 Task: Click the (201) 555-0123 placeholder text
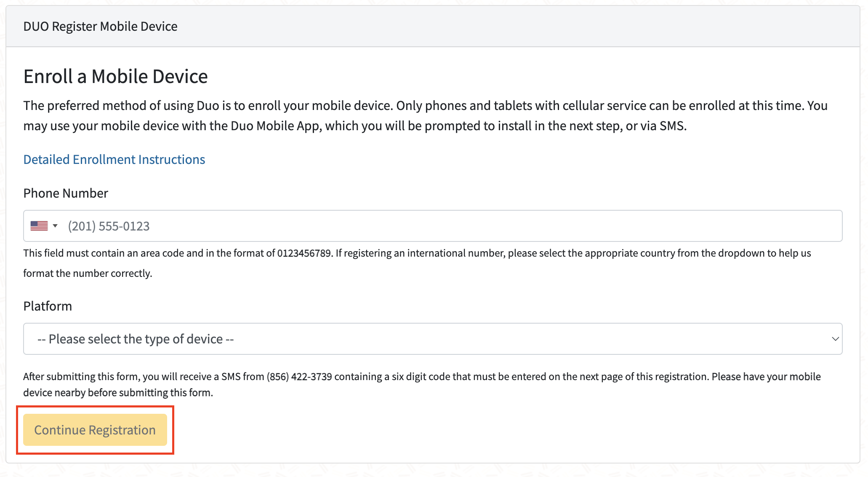click(x=109, y=226)
